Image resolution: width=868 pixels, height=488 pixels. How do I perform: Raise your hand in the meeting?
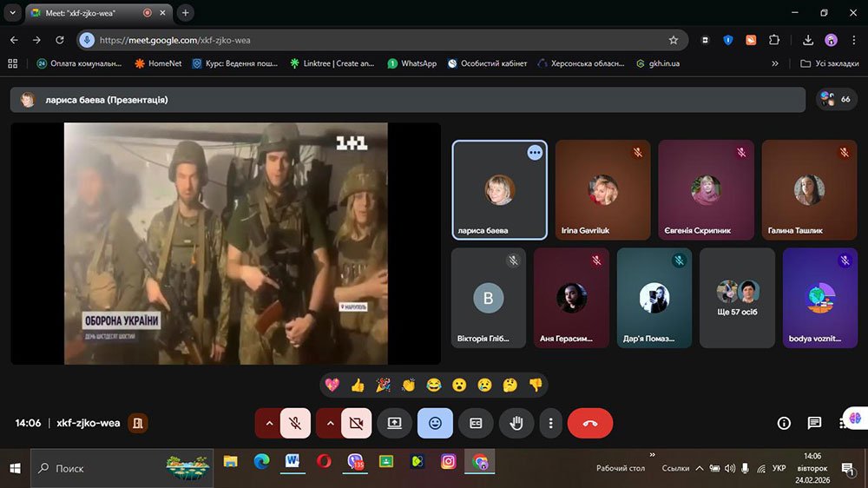[516, 423]
